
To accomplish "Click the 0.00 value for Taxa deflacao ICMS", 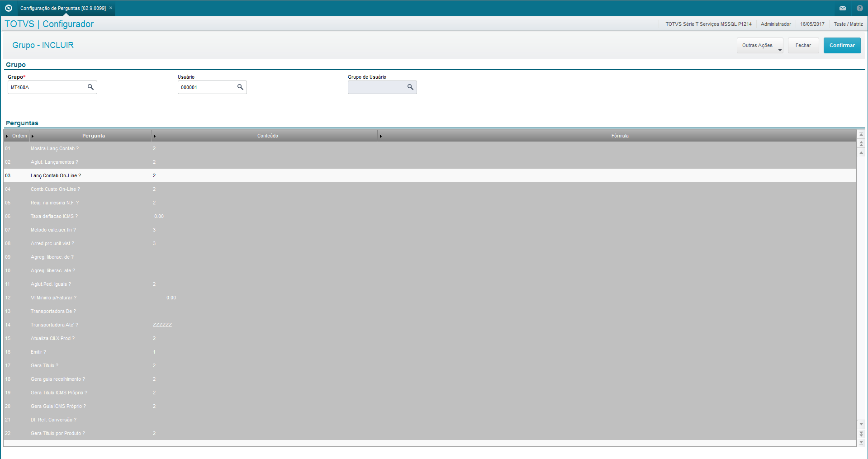I will 159,216.
